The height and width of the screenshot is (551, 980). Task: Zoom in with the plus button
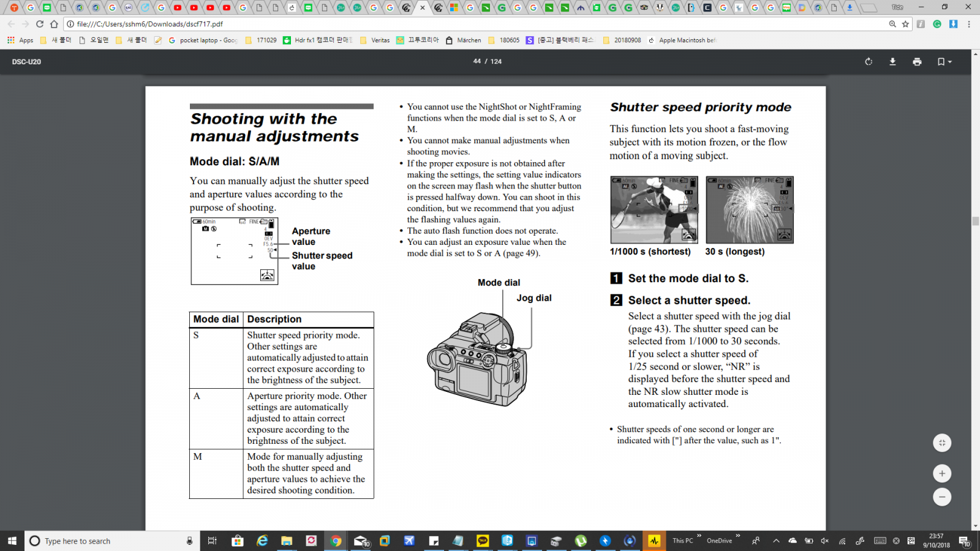point(942,473)
